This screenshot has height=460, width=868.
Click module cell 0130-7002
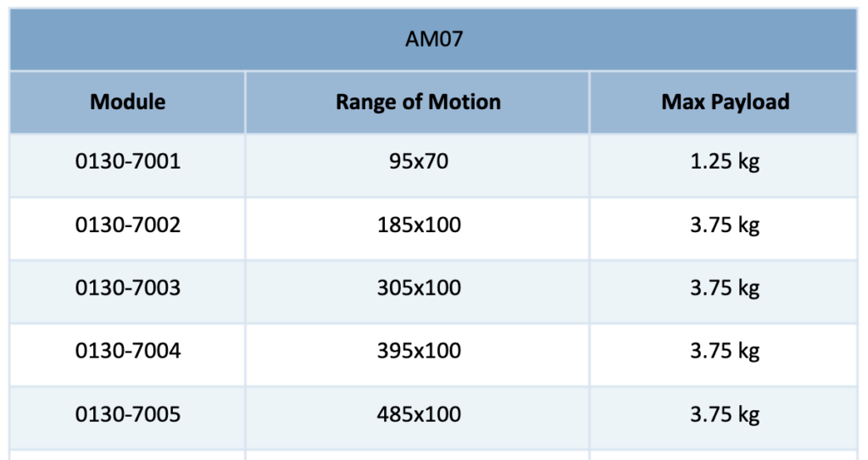[127, 229]
